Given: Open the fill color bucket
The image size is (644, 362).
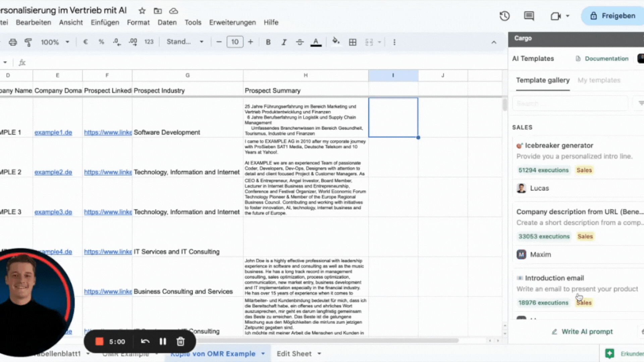Looking at the screenshot, I should click(x=336, y=42).
